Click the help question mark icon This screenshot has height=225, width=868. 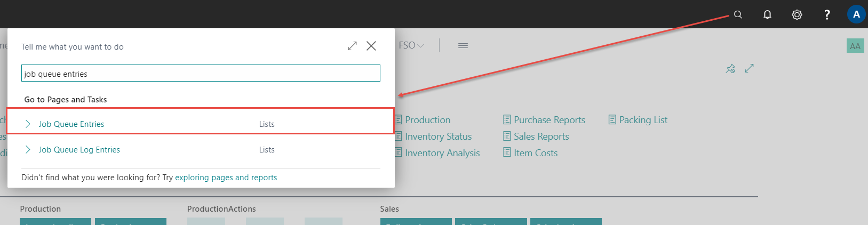pyautogui.click(x=826, y=14)
